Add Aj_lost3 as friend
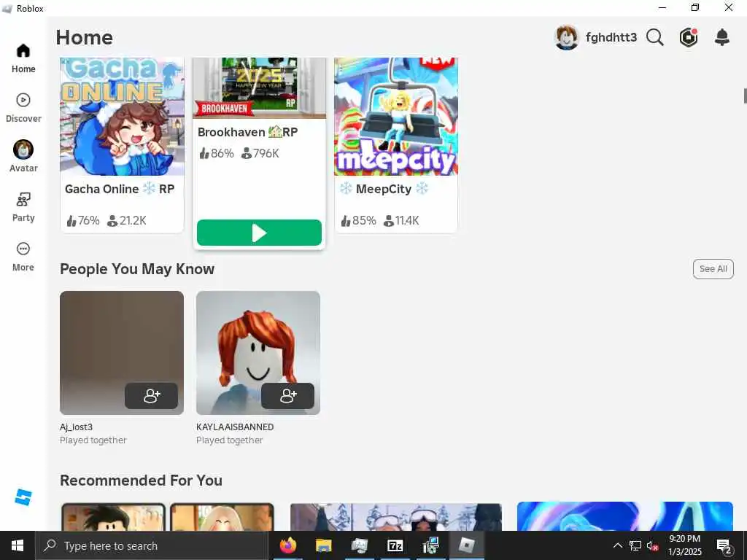The height and width of the screenshot is (560, 747). (x=152, y=396)
